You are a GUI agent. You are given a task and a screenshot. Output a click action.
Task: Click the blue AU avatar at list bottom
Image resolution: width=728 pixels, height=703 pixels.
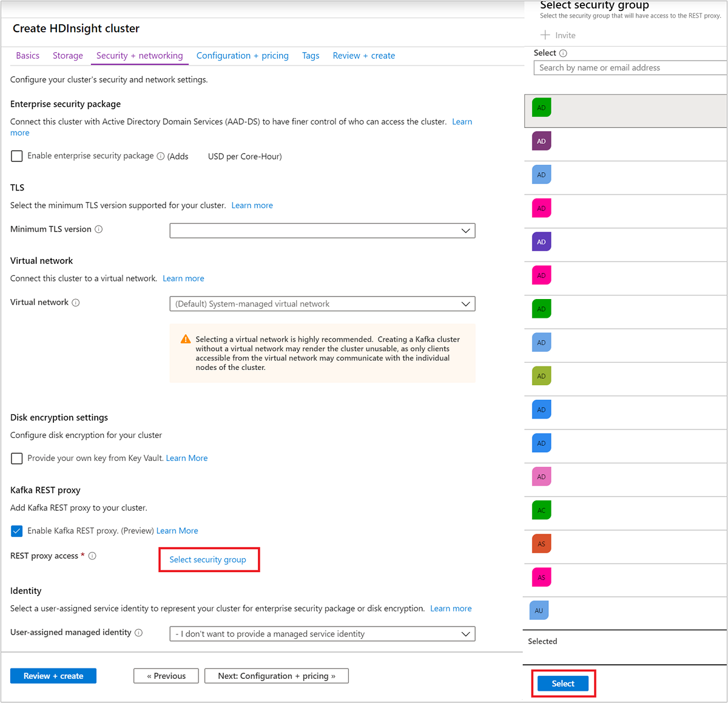coord(539,611)
